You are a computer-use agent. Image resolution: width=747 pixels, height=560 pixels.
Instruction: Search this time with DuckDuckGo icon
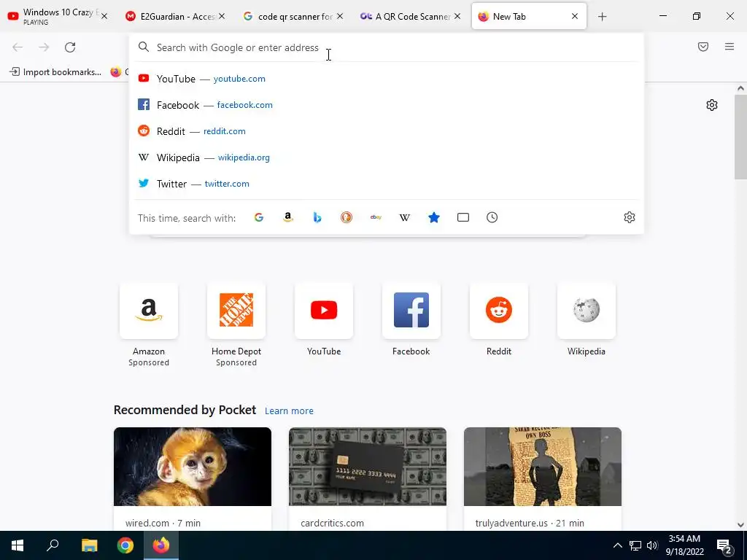pyautogui.click(x=347, y=217)
